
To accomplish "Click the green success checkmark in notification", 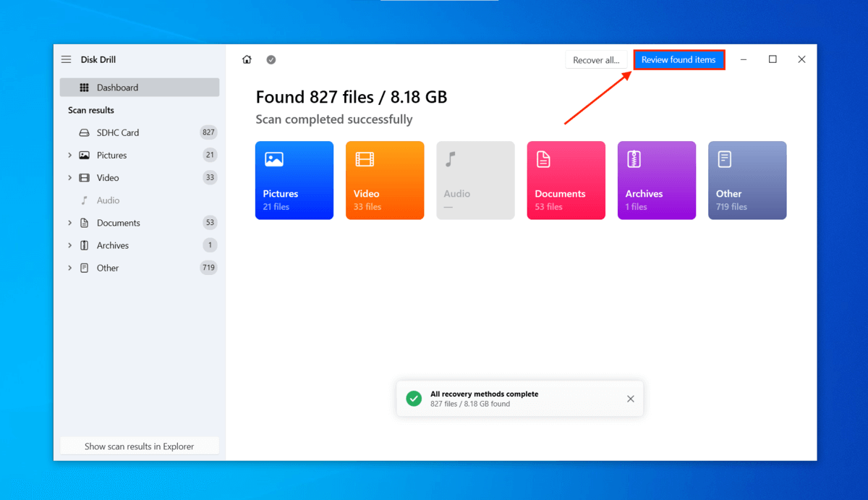I will pos(414,399).
